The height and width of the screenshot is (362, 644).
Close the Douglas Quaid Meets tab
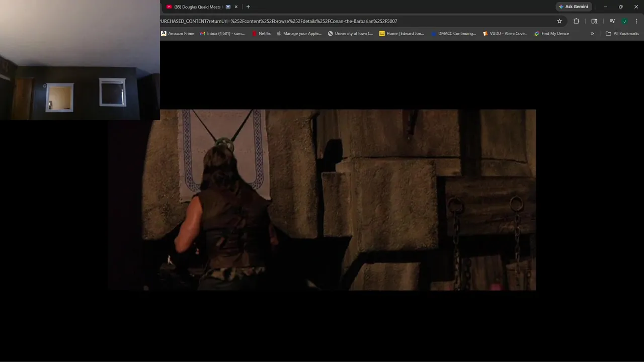click(236, 7)
